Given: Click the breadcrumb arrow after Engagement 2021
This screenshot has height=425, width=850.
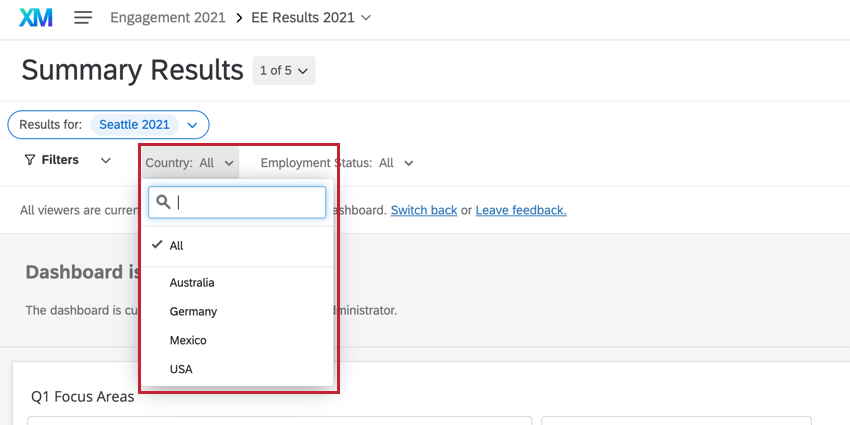Looking at the screenshot, I should pyautogui.click(x=239, y=18).
